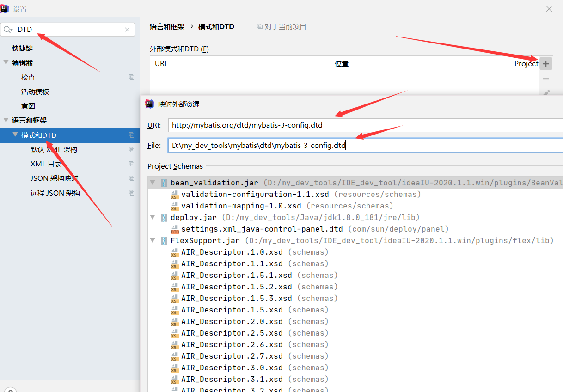Click the project-level icon next to 模式和DTD
The width and height of the screenshot is (563, 392).
(x=132, y=135)
